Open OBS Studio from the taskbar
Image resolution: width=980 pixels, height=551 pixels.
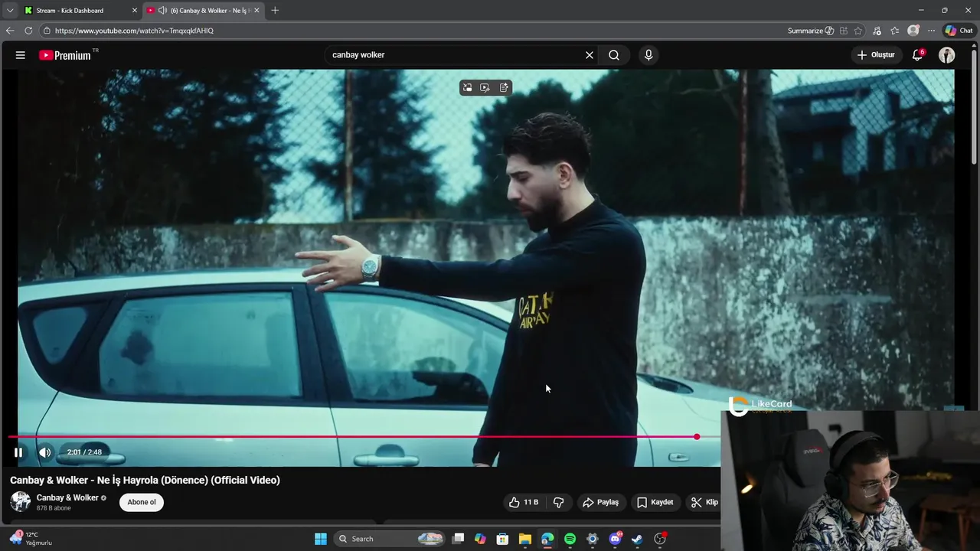(x=660, y=539)
